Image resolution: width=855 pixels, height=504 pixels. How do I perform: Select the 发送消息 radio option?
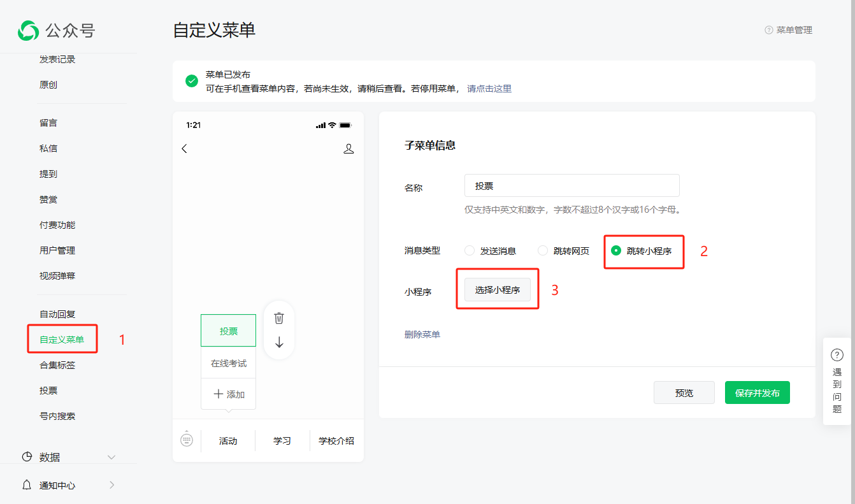470,250
